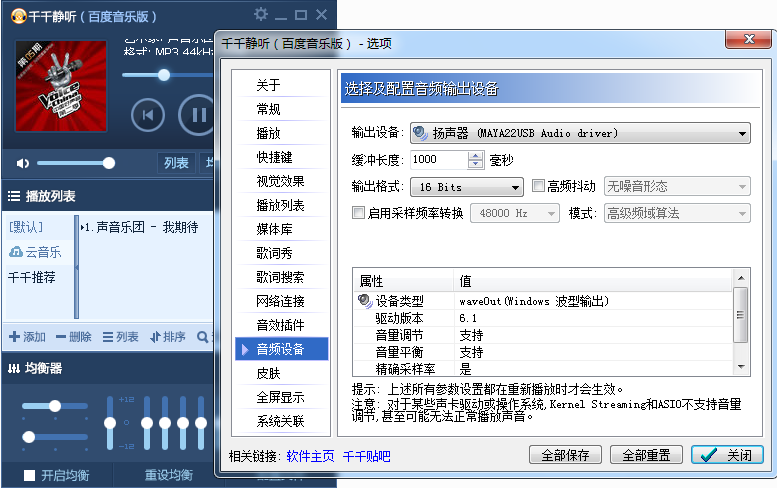Viewport: 777px width, 488px height.
Task: Click the 重设均衡 button
Action: click(x=168, y=475)
